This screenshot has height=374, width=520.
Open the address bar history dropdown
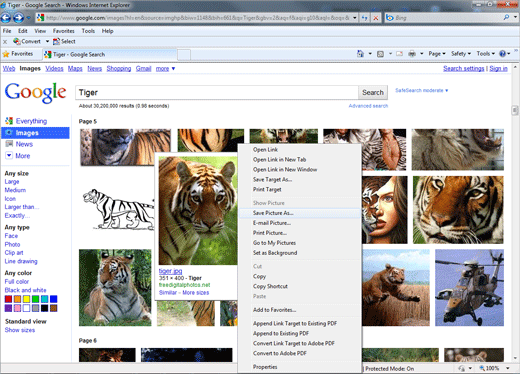[x=355, y=18]
